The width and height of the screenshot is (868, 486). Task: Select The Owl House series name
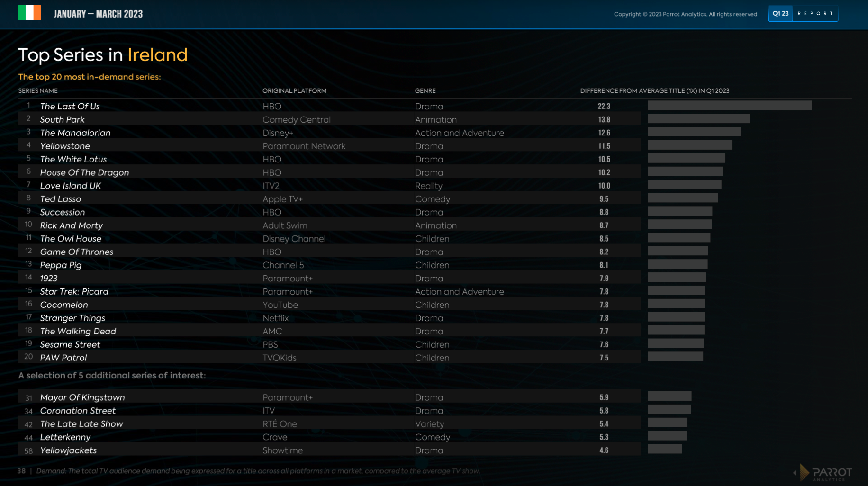pos(71,239)
